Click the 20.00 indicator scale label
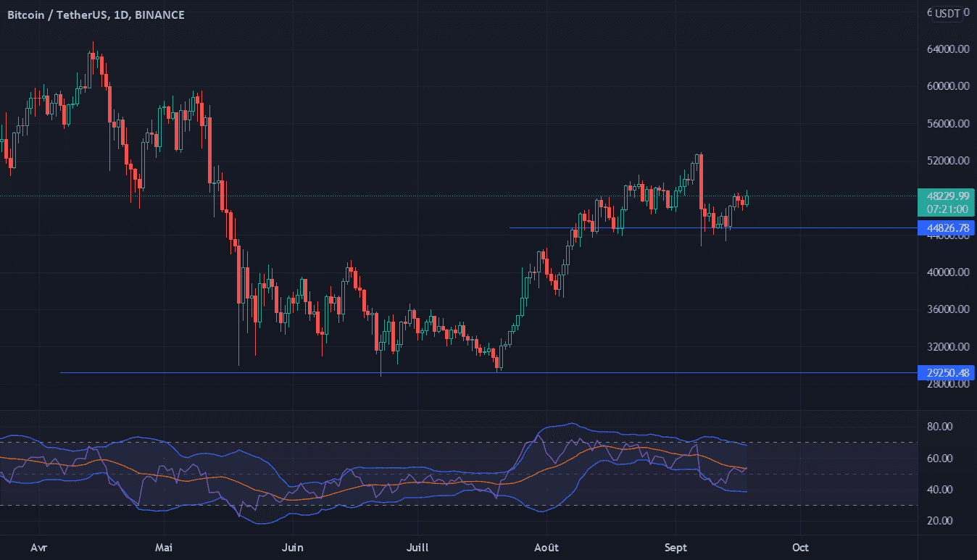The image size is (977, 560). pos(941,521)
